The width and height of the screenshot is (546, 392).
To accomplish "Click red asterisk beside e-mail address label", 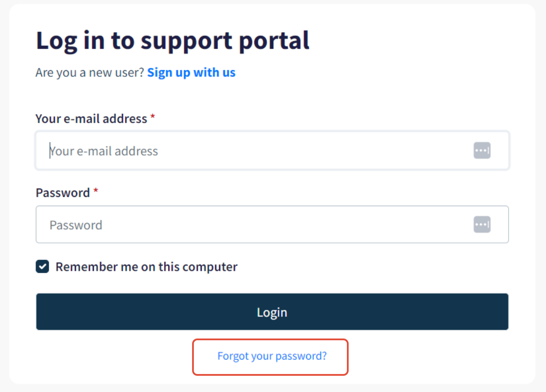I will pyautogui.click(x=153, y=118).
